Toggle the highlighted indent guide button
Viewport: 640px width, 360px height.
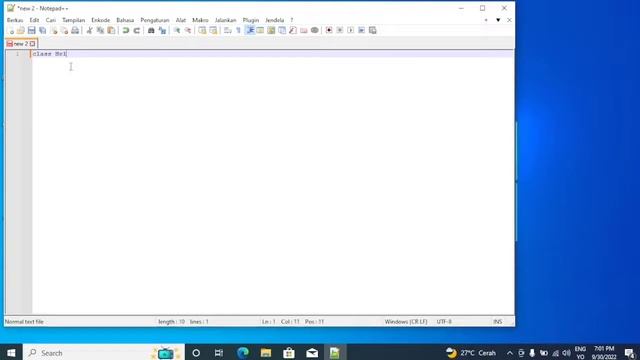coord(250,31)
